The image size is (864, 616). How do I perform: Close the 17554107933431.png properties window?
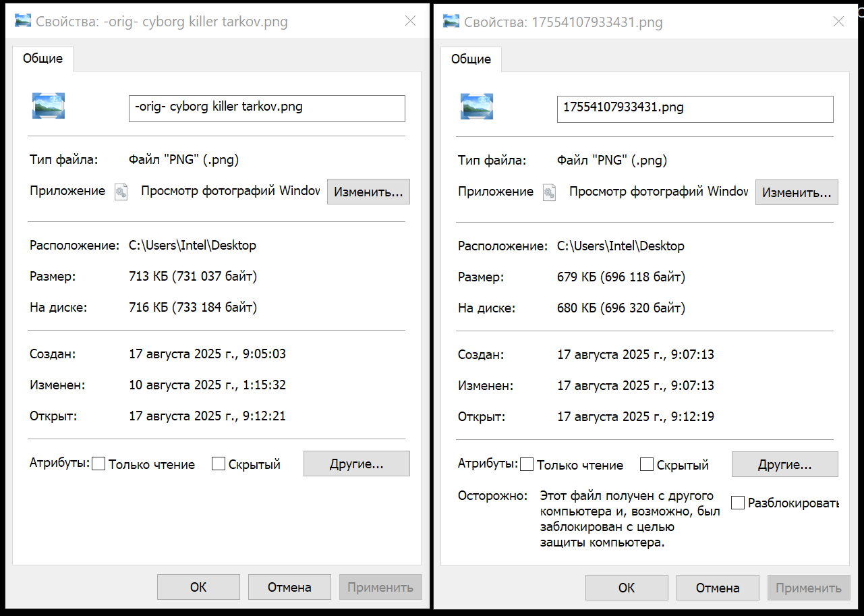838,22
